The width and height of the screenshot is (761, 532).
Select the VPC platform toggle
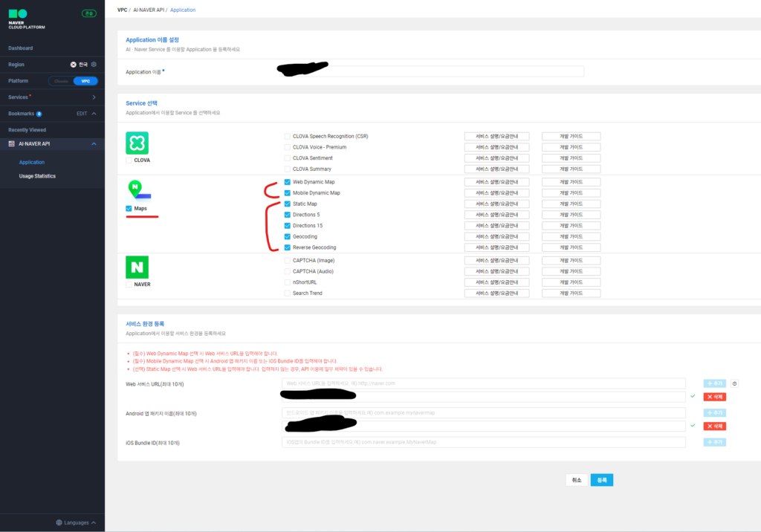point(85,81)
